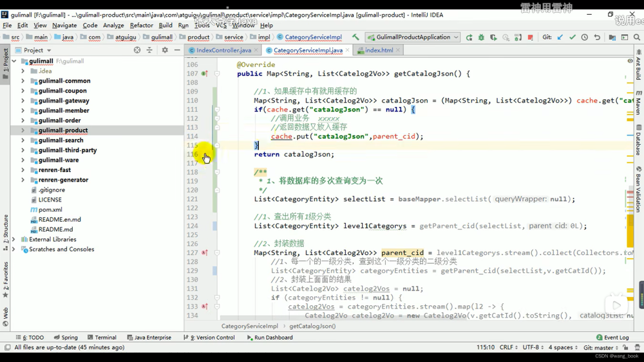Collapse the gulimall root project node
The width and height of the screenshot is (644, 362).
(x=14, y=61)
